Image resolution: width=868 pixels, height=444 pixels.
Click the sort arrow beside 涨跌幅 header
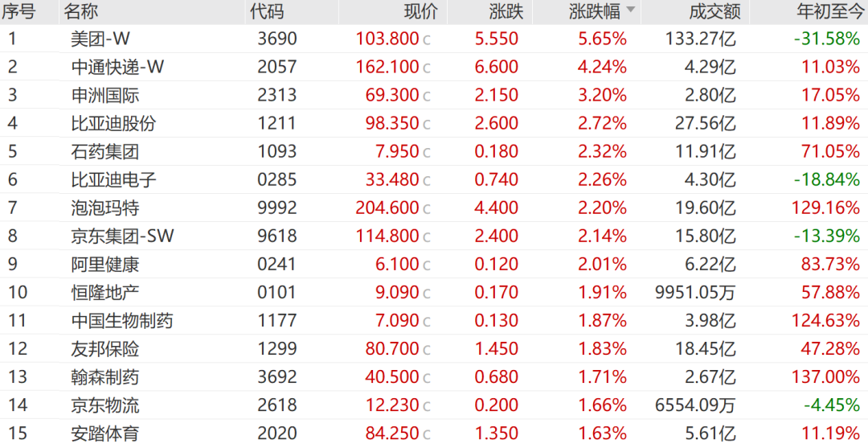tap(631, 10)
